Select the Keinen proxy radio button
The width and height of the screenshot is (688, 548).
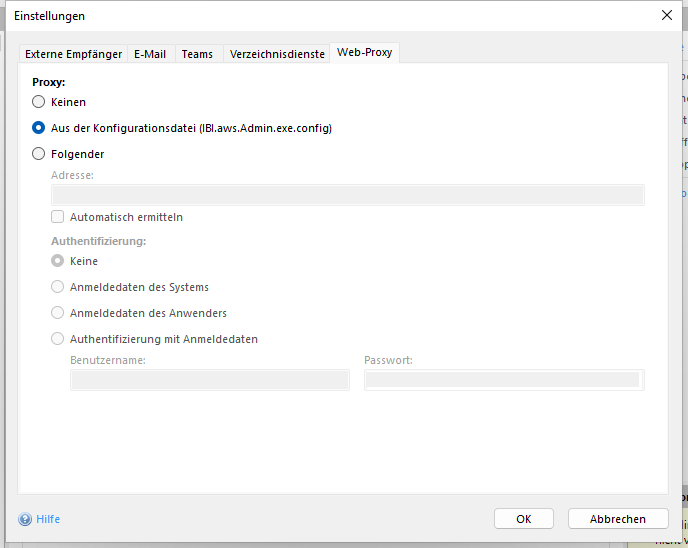[x=39, y=102]
